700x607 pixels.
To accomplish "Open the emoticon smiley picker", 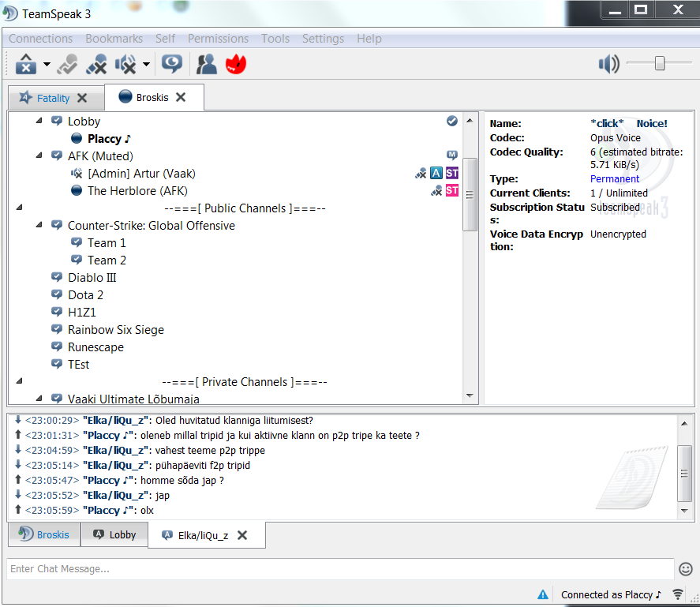I will coord(686,568).
